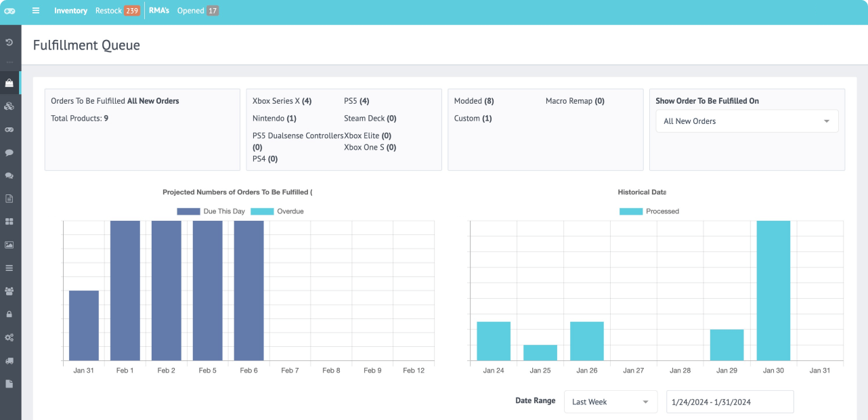Click the image gallery sidebar icon
The width and height of the screenshot is (868, 420).
9,245
